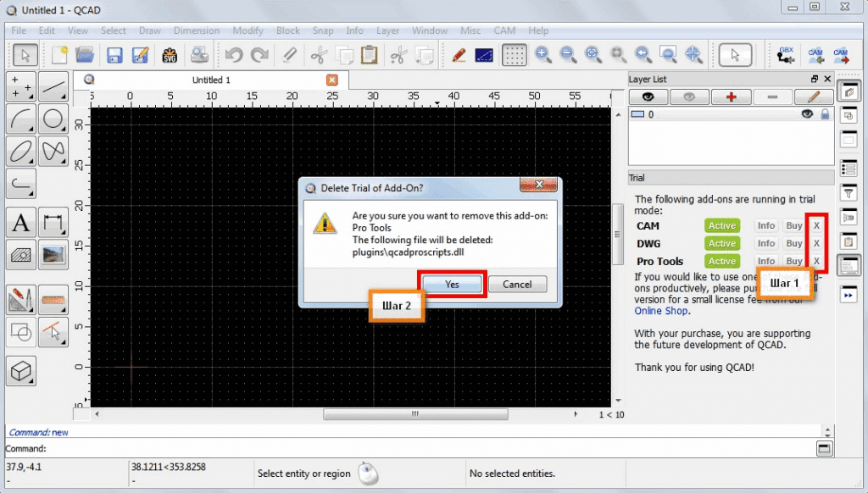Save the drawing with the floppy icon
The image size is (868, 493).
click(x=114, y=55)
